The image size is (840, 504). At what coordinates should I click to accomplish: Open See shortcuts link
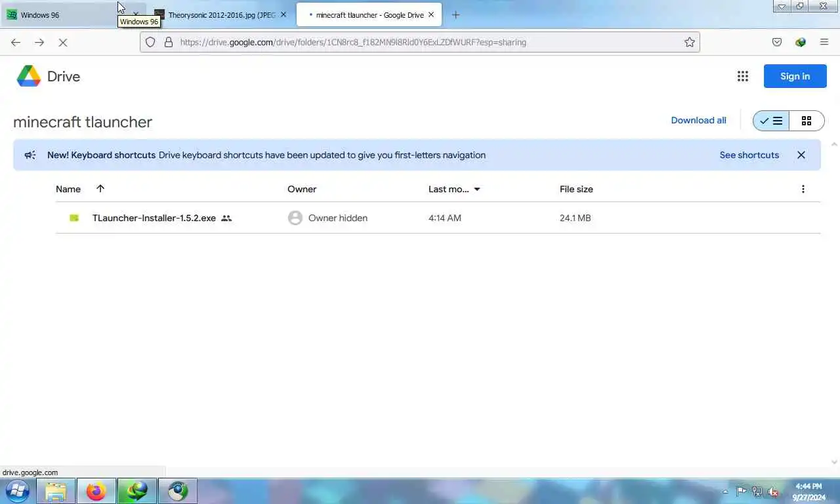coord(749,155)
